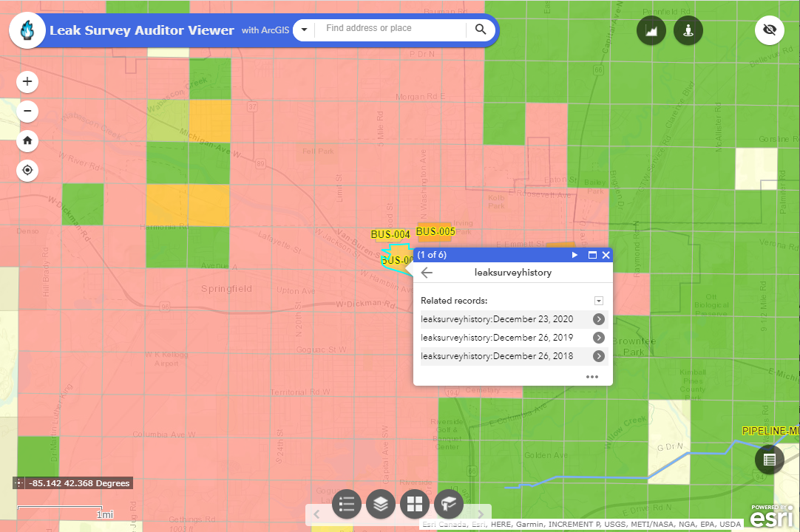Open the Layer List panel
This screenshot has width=800, height=532.
click(380, 504)
